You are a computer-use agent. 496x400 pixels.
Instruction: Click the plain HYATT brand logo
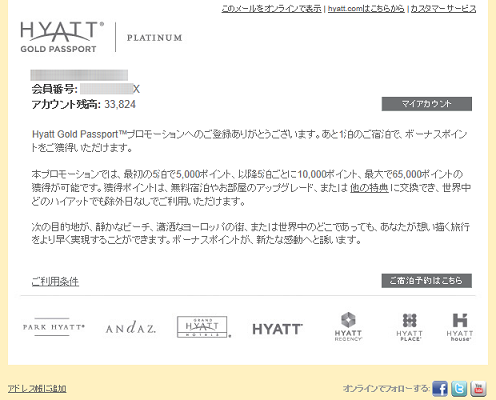[x=277, y=329]
